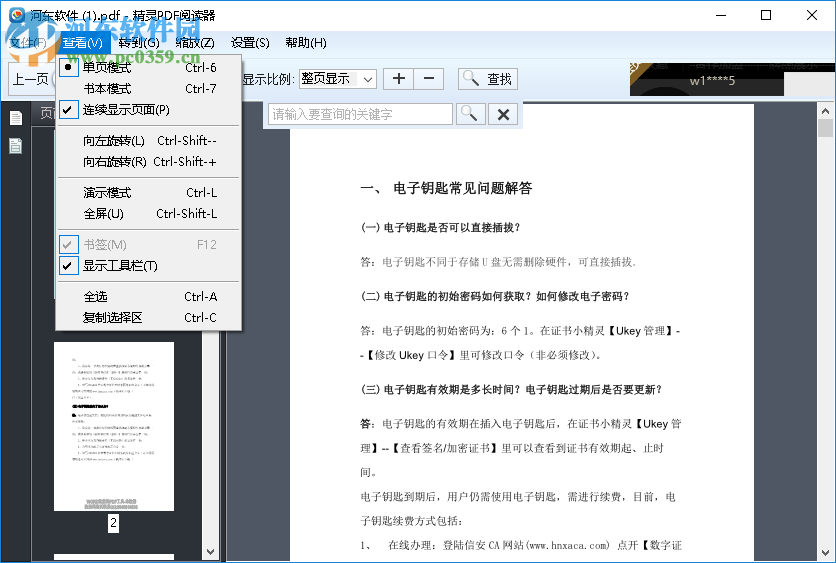Click the app icon in title bar

click(17, 15)
